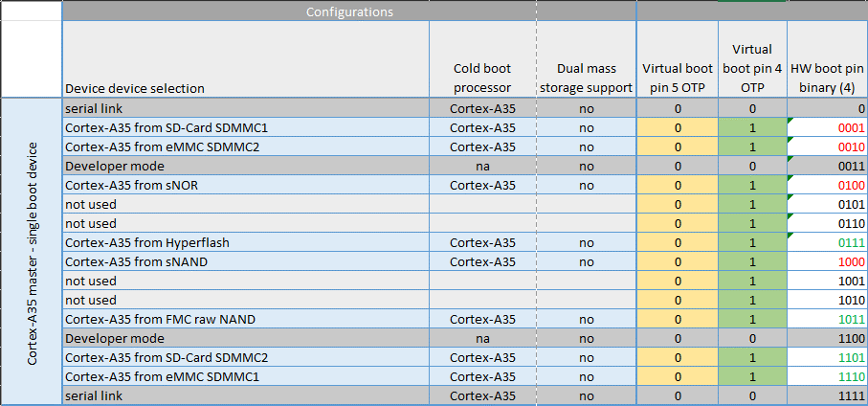Select red binary value '0001'
This screenshot has width=868, height=406.
(827, 128)
